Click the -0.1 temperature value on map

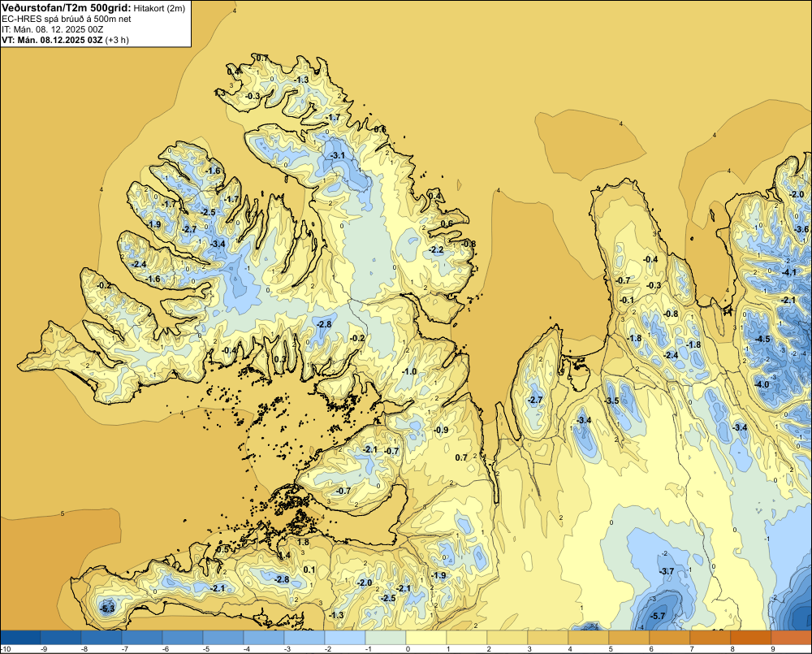click(627, 300)
